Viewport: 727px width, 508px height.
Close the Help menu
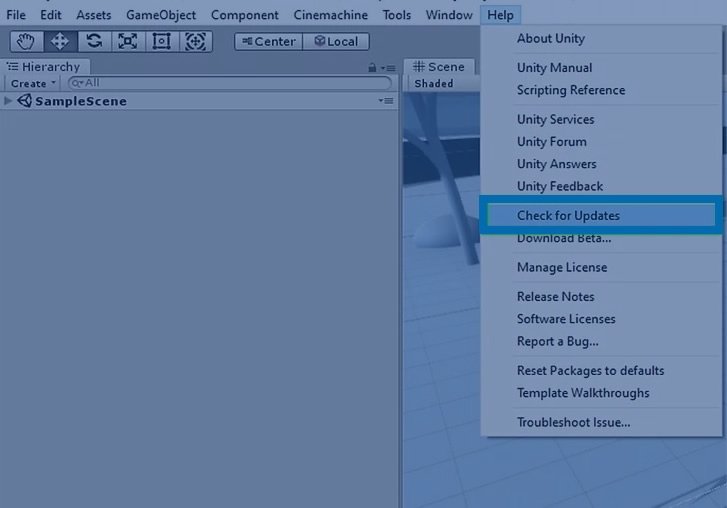pyautogui.click(x=500, y=15)
